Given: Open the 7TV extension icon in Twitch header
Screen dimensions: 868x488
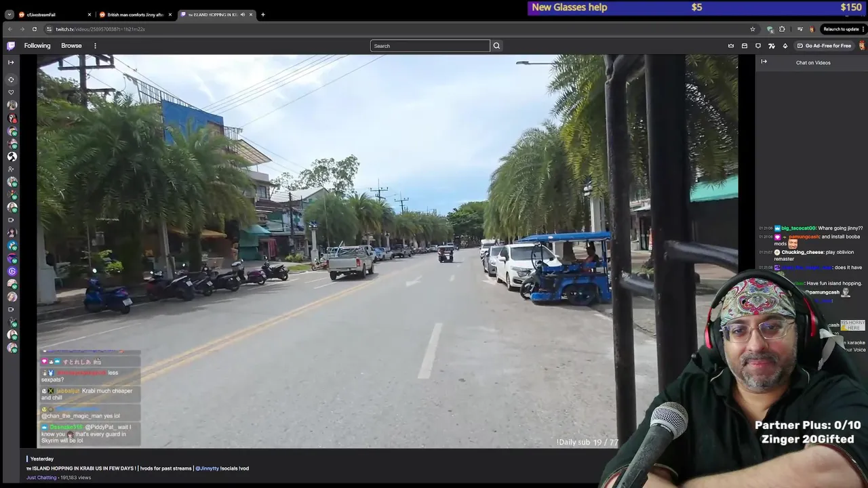Looking at the screenshot, I should [772, 46].
